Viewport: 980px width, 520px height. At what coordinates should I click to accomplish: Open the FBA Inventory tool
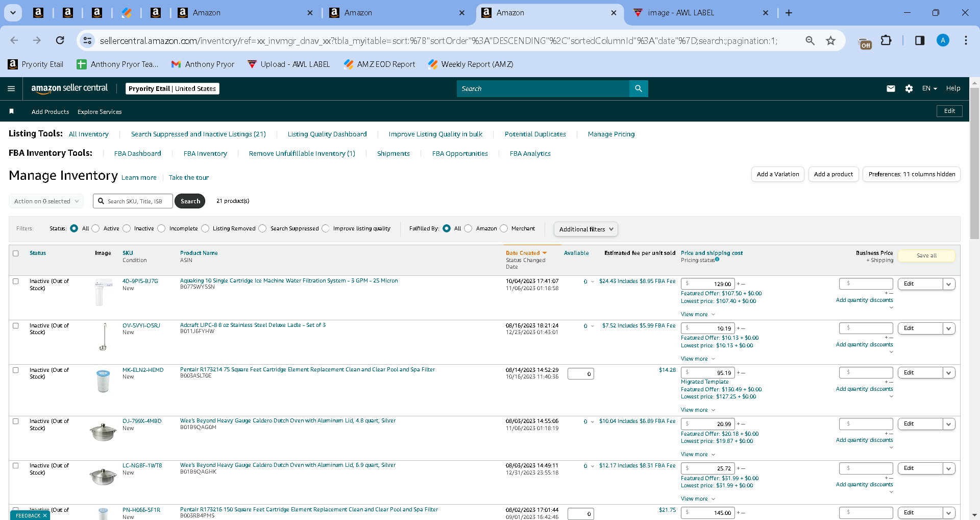coord(205,153)
